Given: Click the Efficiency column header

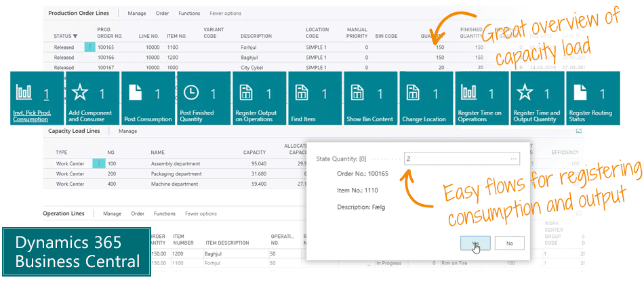Looking at the screenshot, I should pos(565,153).
